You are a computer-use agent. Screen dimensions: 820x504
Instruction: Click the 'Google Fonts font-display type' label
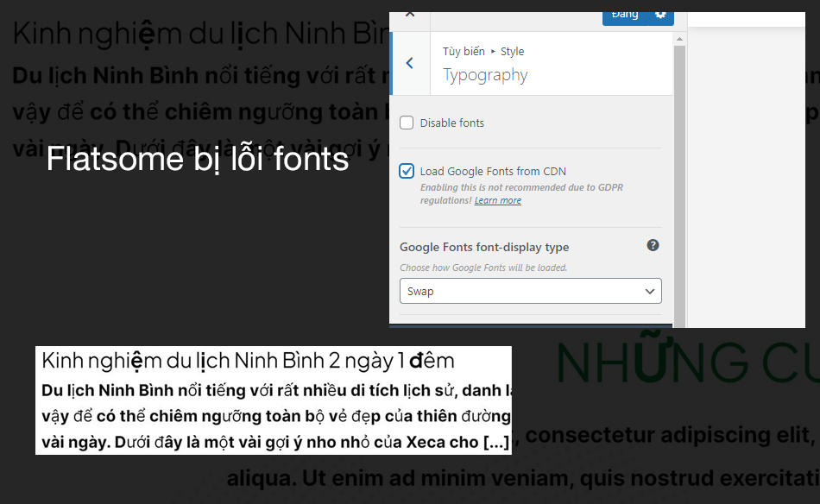[x=484, y=247]
